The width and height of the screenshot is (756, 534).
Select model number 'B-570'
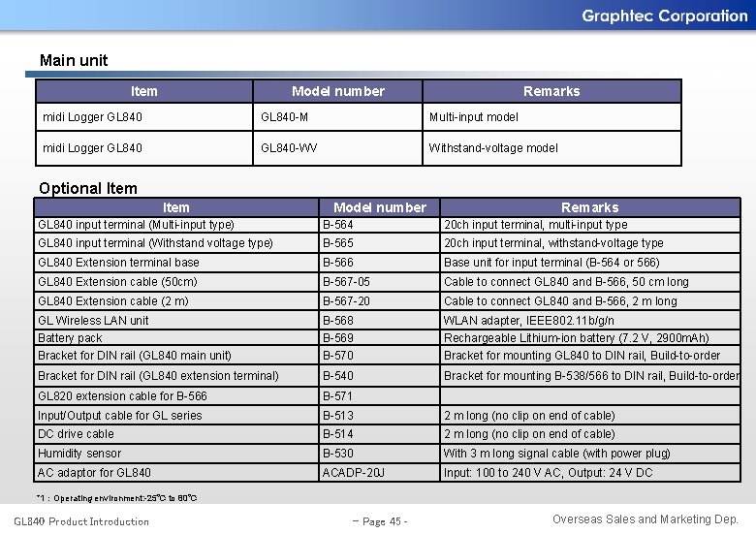(338, 356)
